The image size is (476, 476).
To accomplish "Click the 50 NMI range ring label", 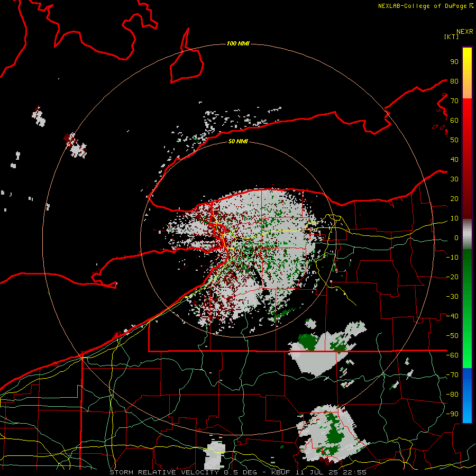I will pyautogui.click(x=238, y=141).
